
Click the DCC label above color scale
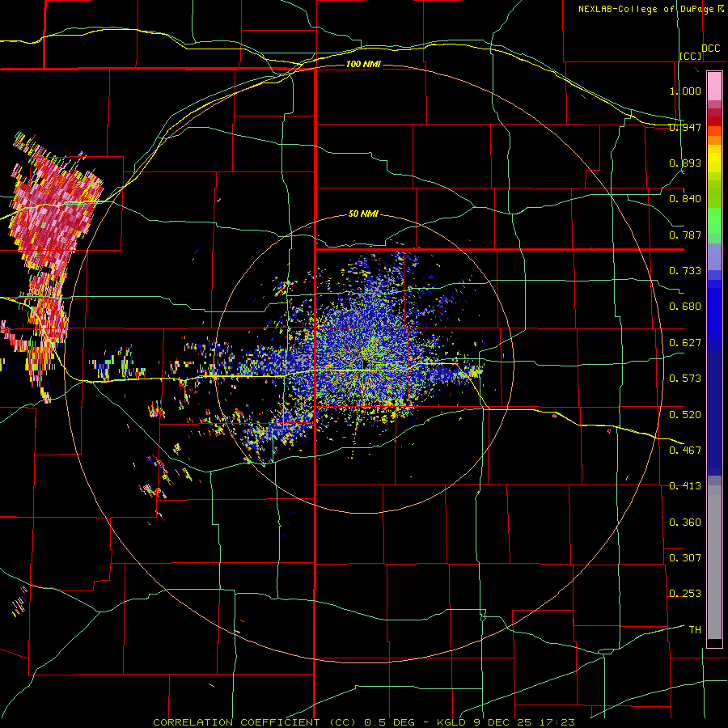711,48
